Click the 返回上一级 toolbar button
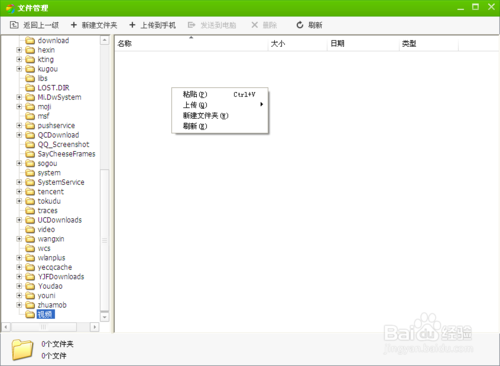Viewport: 500px width, 366px height. (34, 25)
